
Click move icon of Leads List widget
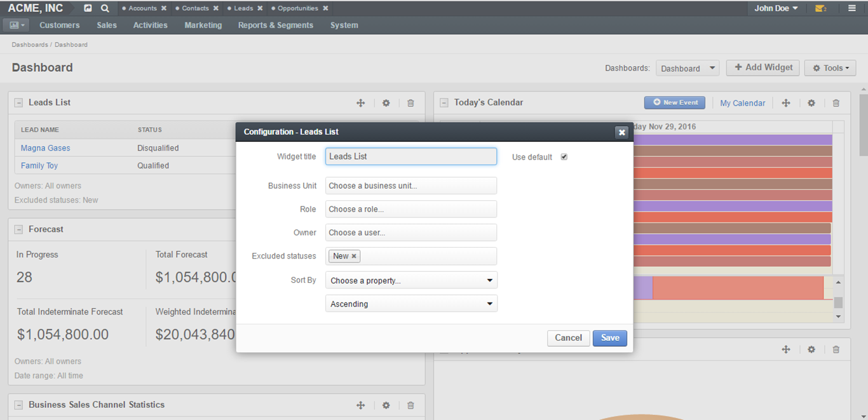click(361, 103)
